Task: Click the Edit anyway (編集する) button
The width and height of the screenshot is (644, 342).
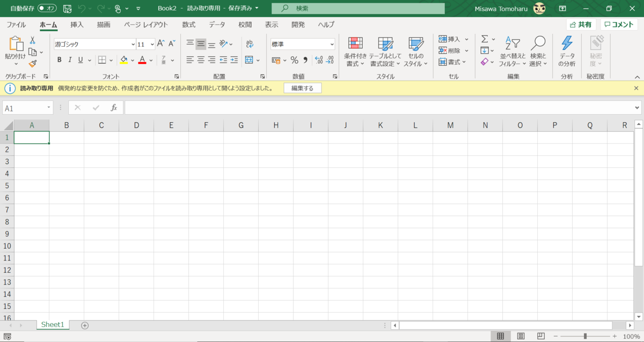Action: pyautogui.click(x=303, y=88)
